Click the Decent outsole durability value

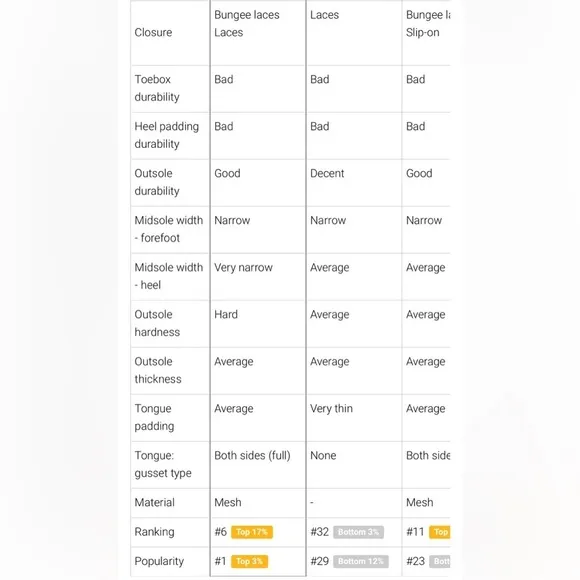pyautogui.click(x=327, y=173)
